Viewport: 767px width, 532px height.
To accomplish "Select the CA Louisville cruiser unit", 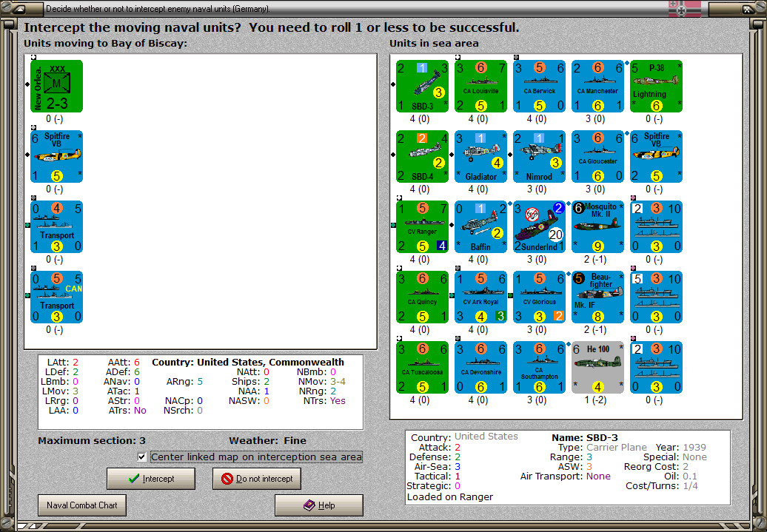I will point(480,86).
